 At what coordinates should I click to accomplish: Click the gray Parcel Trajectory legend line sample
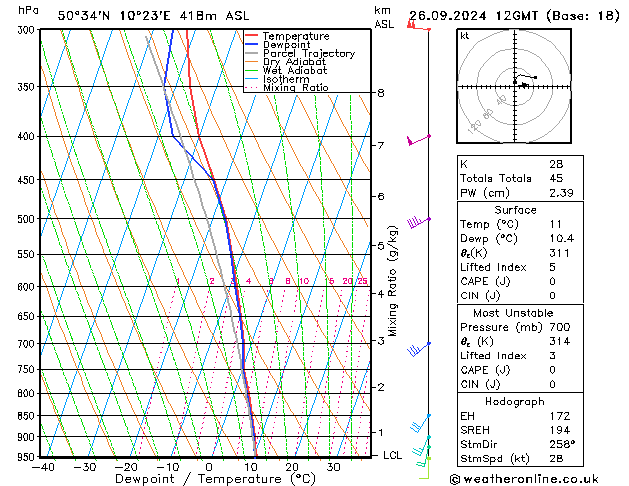click(x=252, y=53)
